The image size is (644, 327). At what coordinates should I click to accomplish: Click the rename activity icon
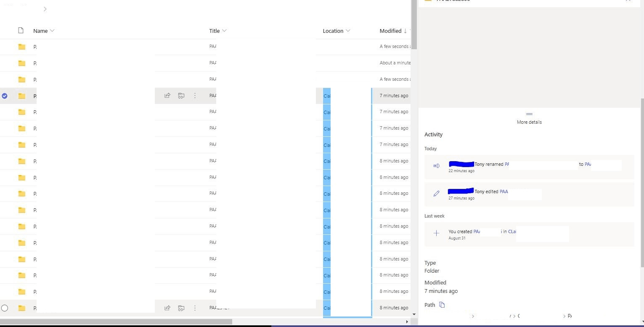(436, 166)
